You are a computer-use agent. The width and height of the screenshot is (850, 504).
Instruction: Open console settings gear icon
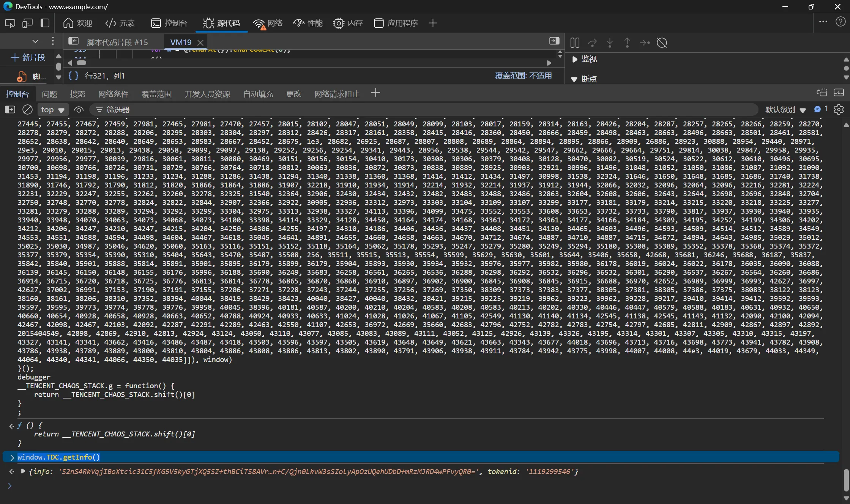click(x=839, y=110)
